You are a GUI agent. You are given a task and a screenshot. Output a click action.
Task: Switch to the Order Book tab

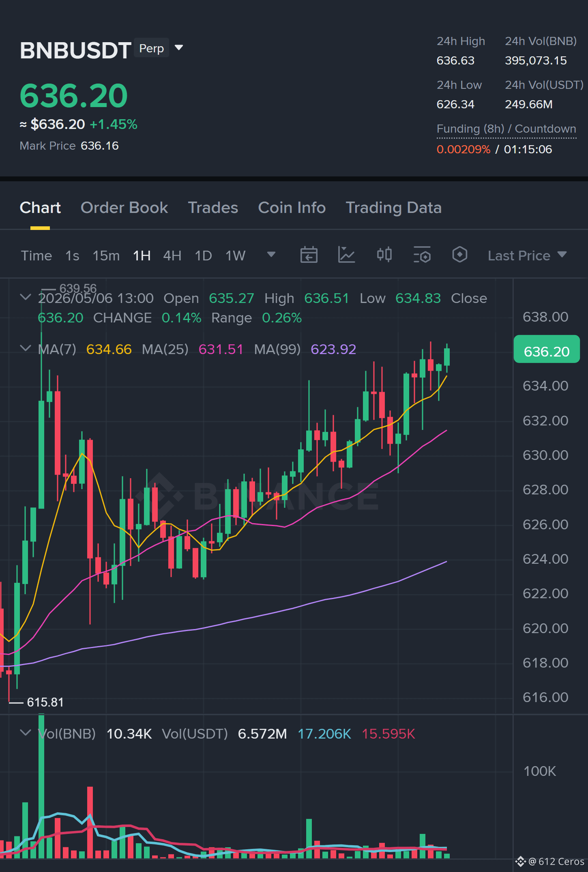[x=124, y=208]
